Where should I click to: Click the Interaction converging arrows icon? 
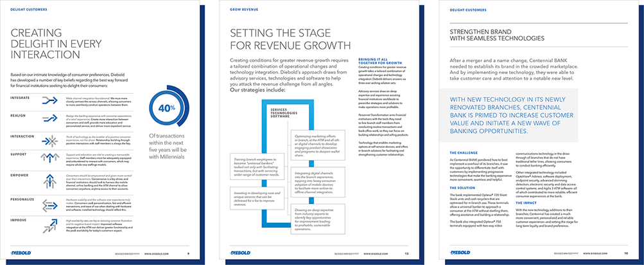tap(49, 142)
